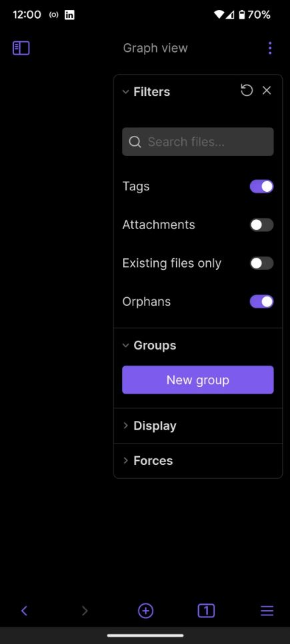This screenshot has height=644, width=290.
Task: Click the New group button
Action: pos(198,380)
